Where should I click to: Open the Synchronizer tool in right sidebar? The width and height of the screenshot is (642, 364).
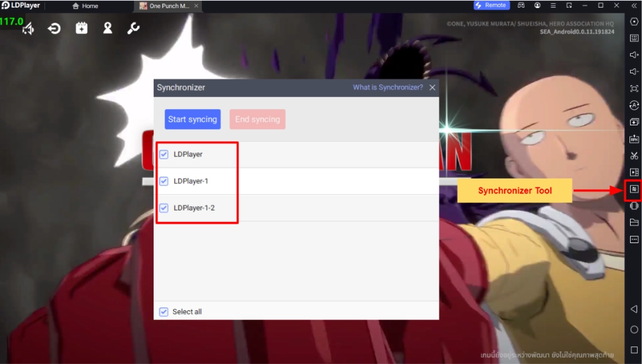634,189
